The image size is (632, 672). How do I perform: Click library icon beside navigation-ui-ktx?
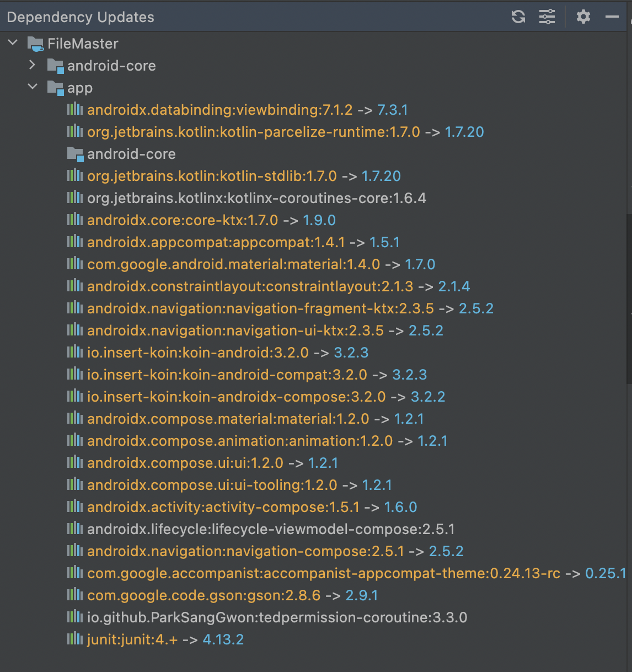[75, 330]
